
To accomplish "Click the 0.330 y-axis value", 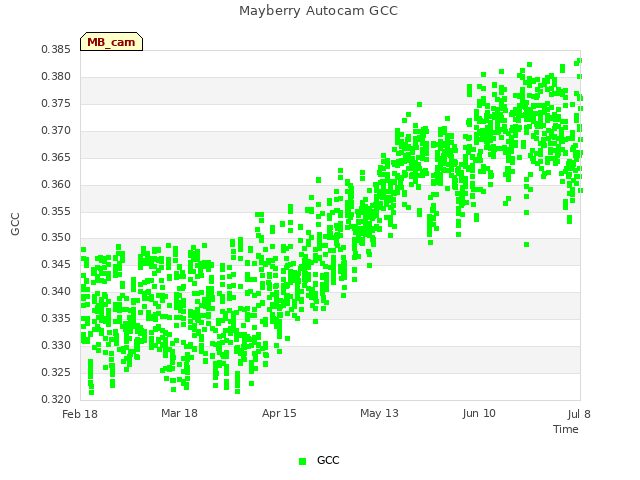I will (x=56, y=345).
